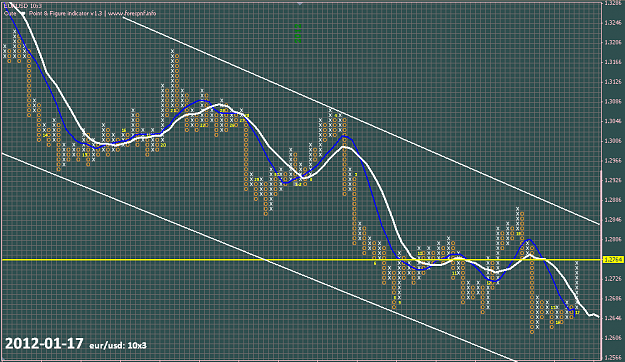Click the 1.2646 price scale label
This screenshot has width=625, height=362.
point(613,319)
